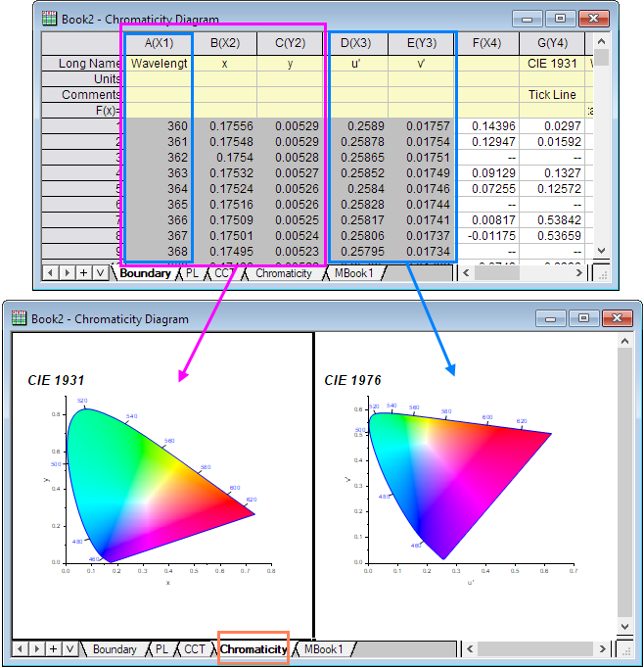This screenshot has height=668, width=644.
Task: Open Boundary sheet tab in top window
Action: tap(145, 273)
